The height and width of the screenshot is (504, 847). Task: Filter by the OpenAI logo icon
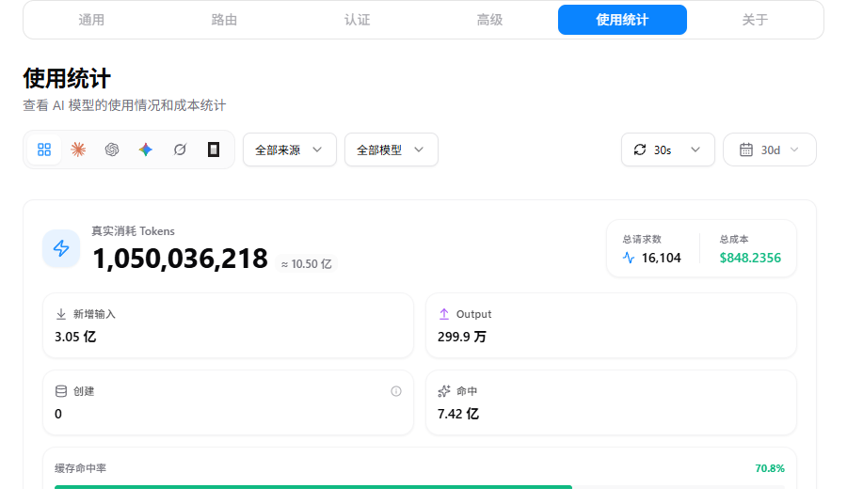coord(112,150)
